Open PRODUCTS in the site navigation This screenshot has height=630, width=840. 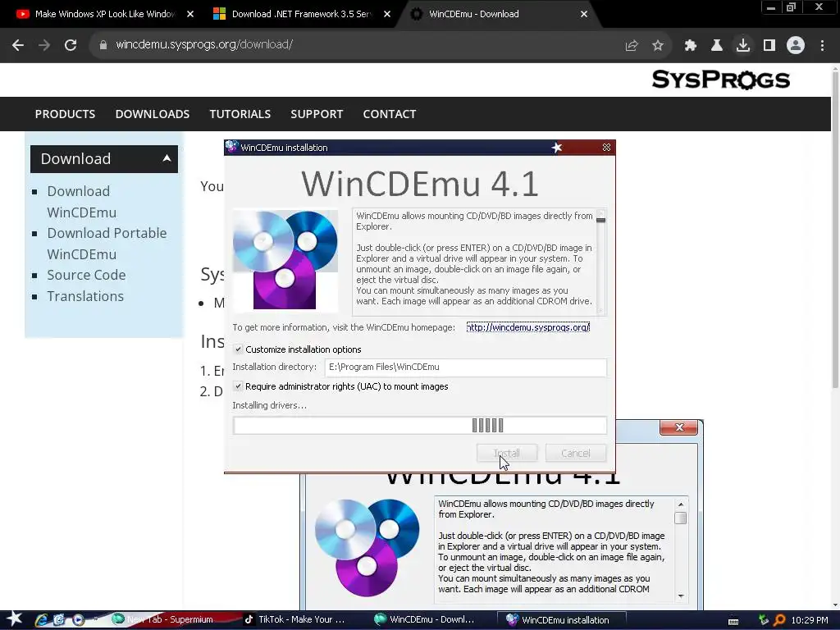coord(65,114)
